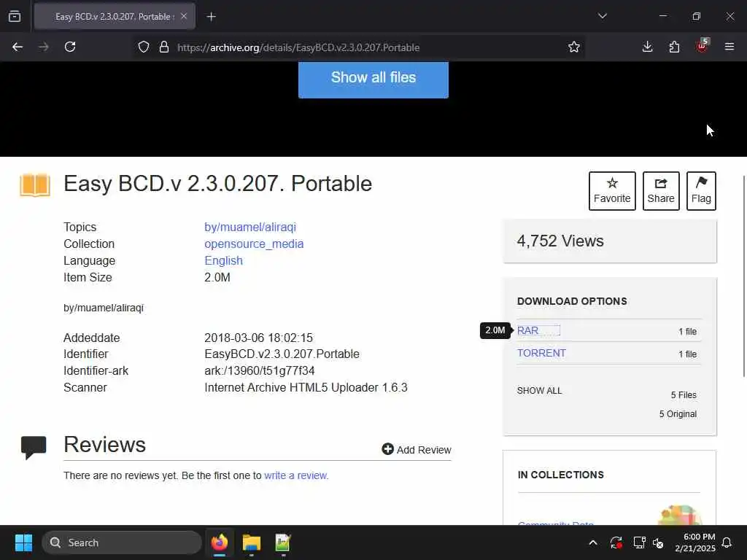Click the English language link
This screenshot has height=560, width=747.
pyautogui.click(x=223, y=260)
